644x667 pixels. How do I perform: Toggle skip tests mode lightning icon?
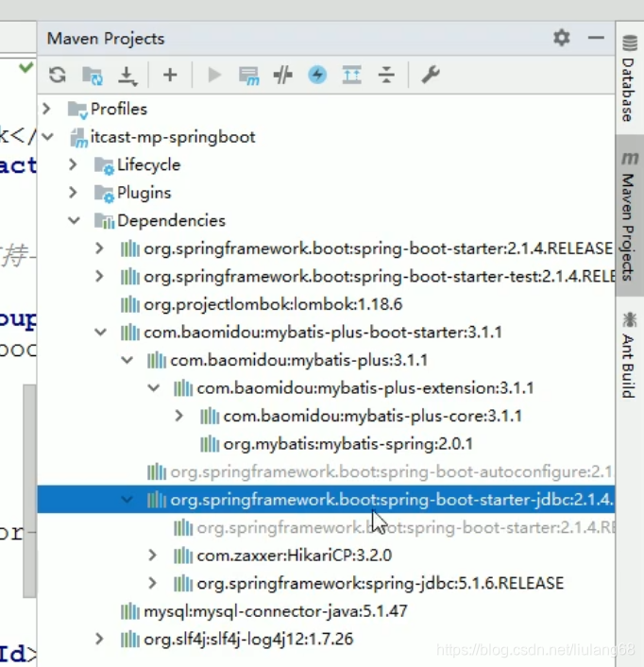[317, 75]
